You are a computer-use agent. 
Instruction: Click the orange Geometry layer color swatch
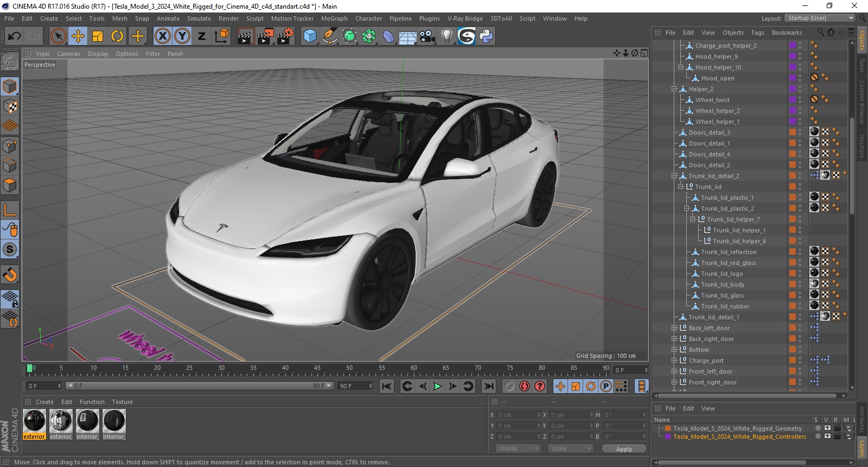(x=668, y=428)
